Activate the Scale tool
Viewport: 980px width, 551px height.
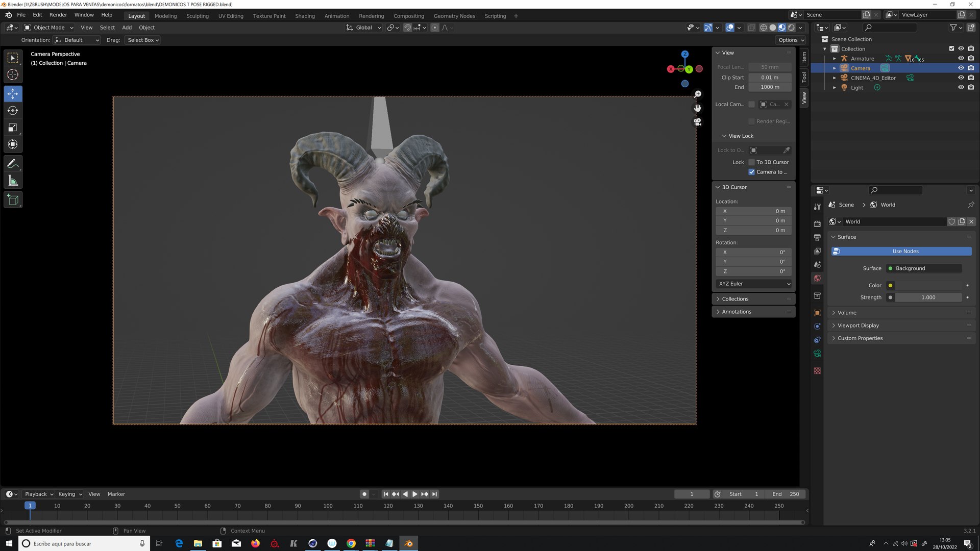click(13, 128)
